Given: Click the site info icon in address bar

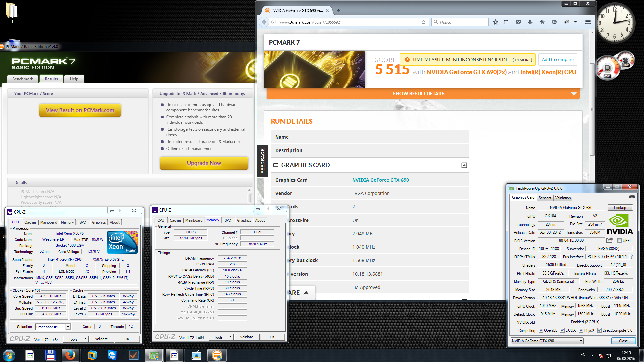Looking at the screenshot, I should tap(274, 22).
